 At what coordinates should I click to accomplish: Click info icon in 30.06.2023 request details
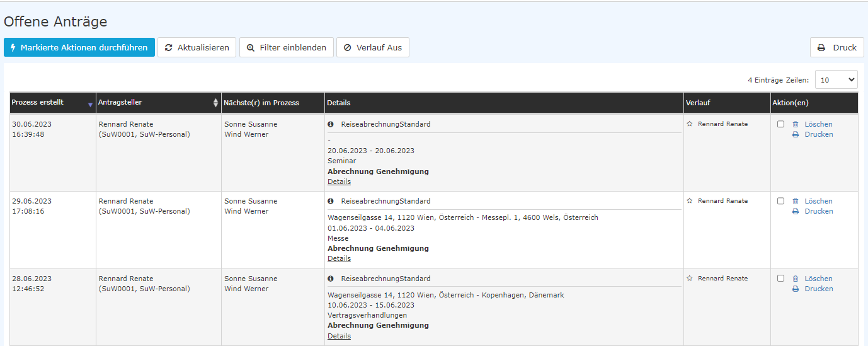tap(331, 124)
